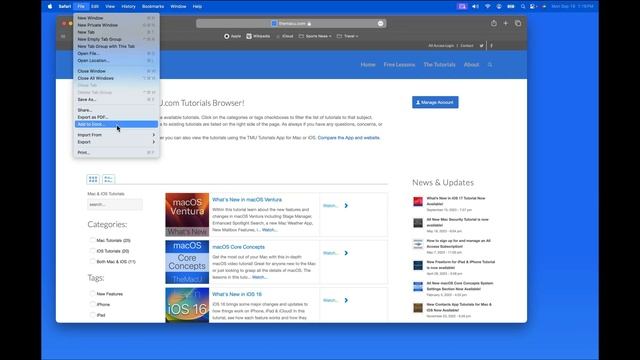This screenshot has width=640, height=360.
Task: Click the iCloud bookmark in favorites bar
Action: point(285,36)
